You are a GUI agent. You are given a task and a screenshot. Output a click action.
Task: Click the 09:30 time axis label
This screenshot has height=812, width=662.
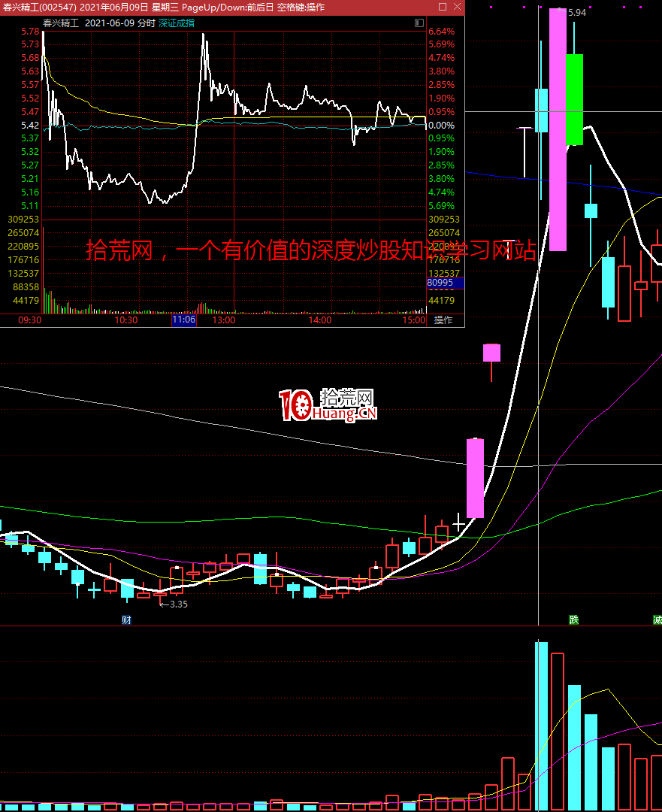(x=29, y=320)
